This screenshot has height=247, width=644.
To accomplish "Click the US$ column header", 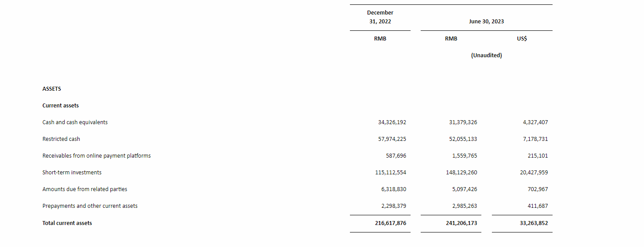I will click(522, 39).
